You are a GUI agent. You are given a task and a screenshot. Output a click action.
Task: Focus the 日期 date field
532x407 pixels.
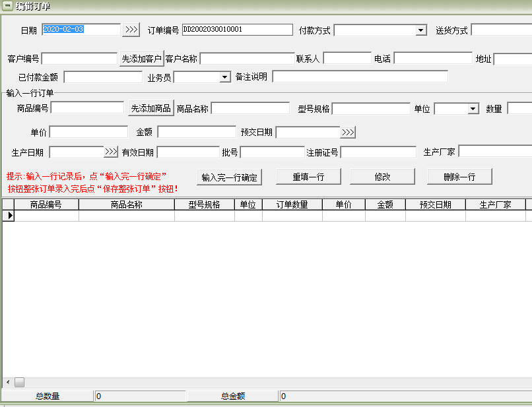pos(81,30)
